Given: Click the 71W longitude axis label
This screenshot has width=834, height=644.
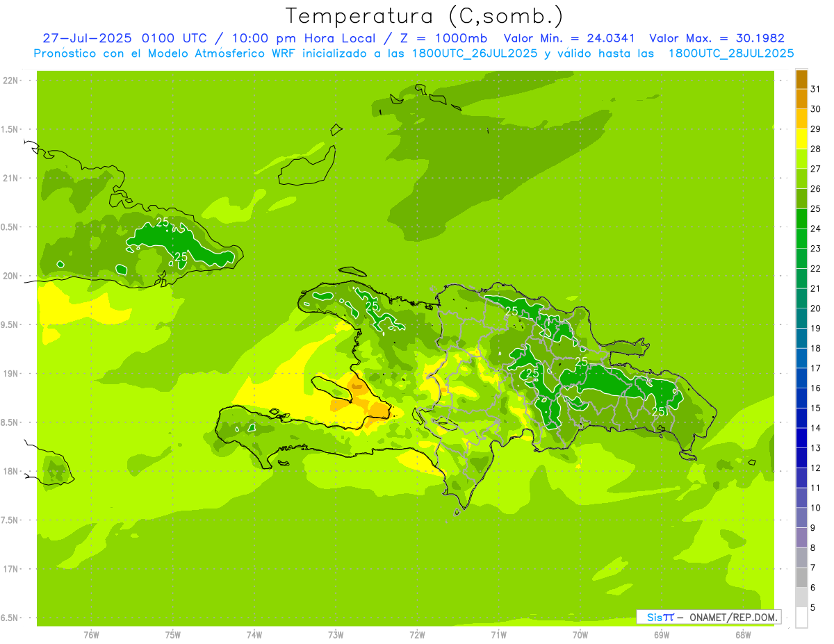Looking at the screenshot, I should coord(498,635).
